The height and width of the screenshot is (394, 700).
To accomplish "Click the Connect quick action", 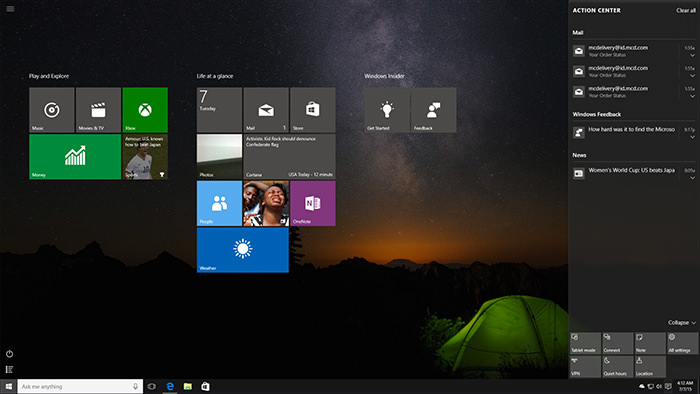I will click(618, 343).
